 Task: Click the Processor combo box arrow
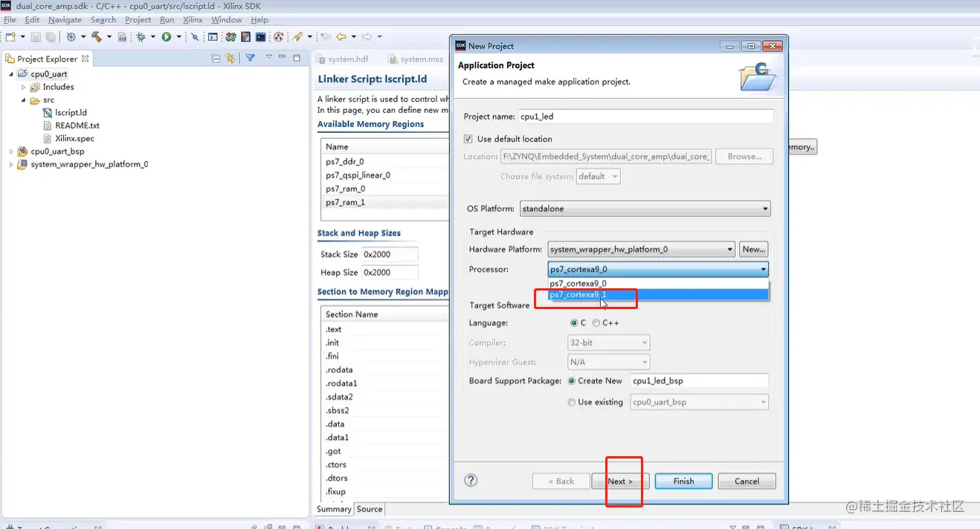[x=762, y=270]
